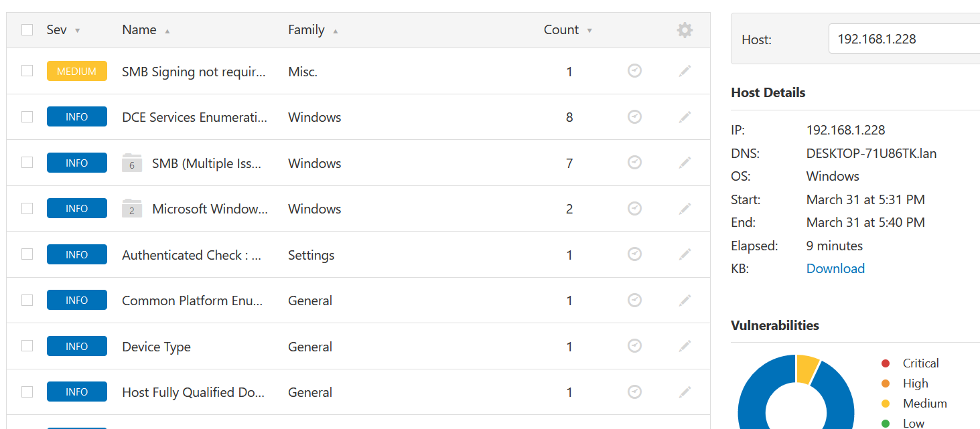Click the edit pencil for Common Platform Enumeration
Viewport: 980px width, 429px height.
pos(685,301)
